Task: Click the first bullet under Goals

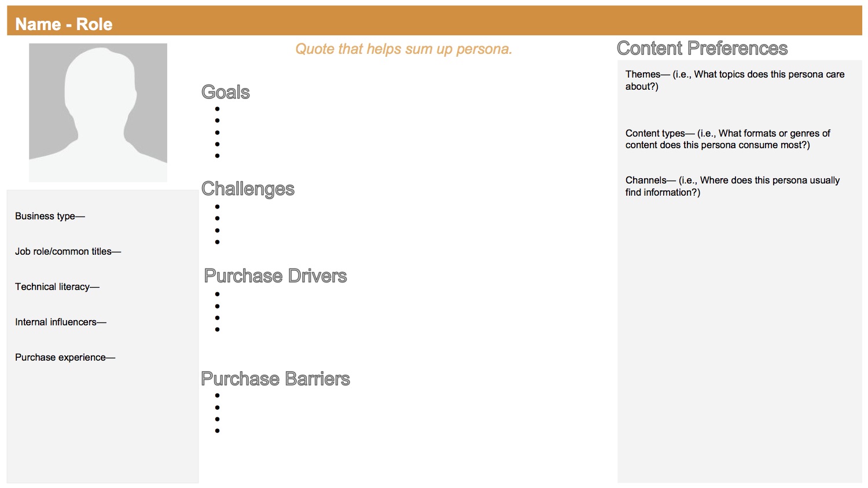Action: click(x=218, y=109)
